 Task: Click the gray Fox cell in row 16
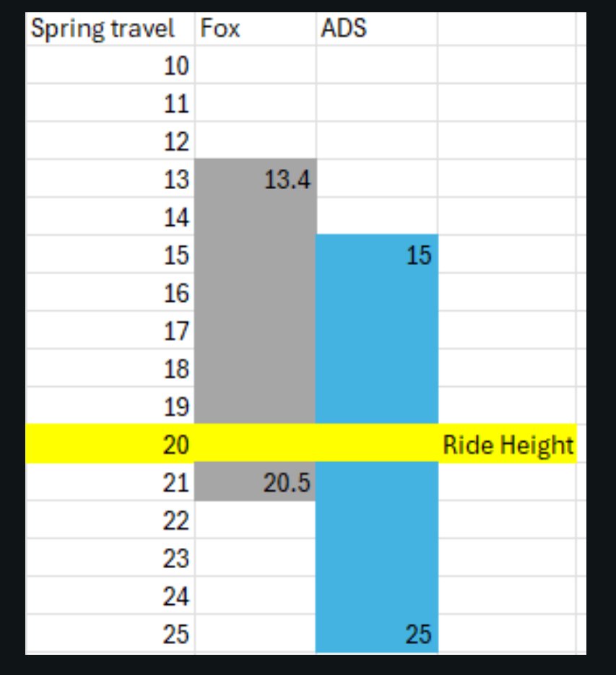click(256, 292)
